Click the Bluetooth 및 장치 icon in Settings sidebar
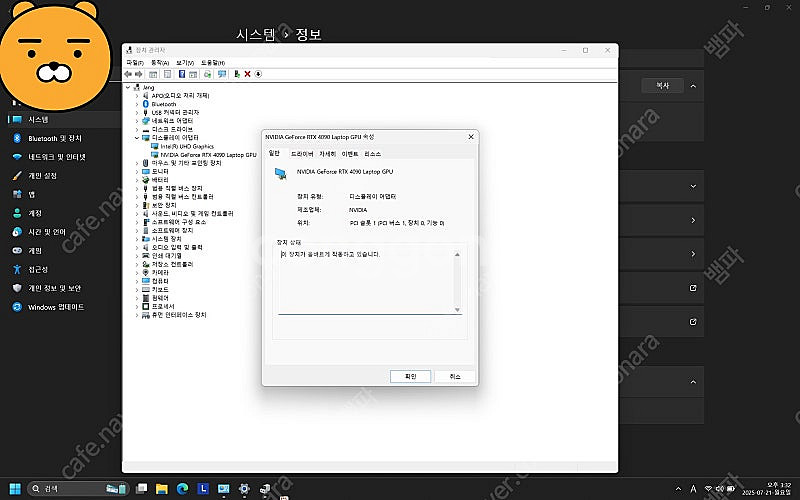 (x=17, y=138)
